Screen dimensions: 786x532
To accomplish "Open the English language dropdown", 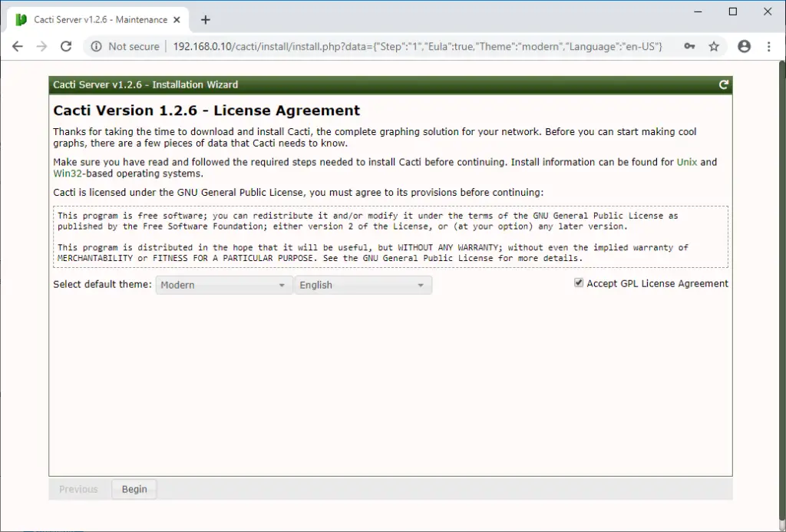I will (x=361, y=285).
